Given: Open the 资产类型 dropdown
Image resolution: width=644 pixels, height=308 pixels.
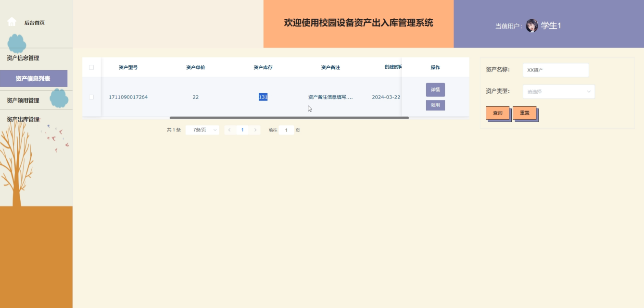Looking at the screenshot, I should (x=558, y=91).
